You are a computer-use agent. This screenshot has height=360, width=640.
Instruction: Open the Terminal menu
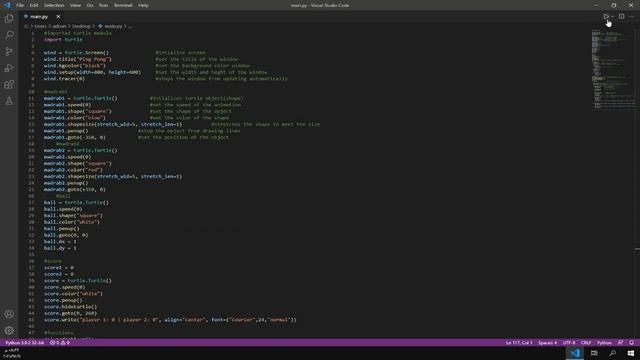[x=123, y=5]
